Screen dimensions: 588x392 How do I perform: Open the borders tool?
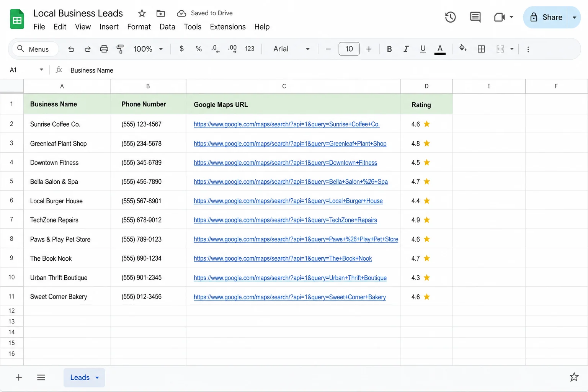point(481,49)
